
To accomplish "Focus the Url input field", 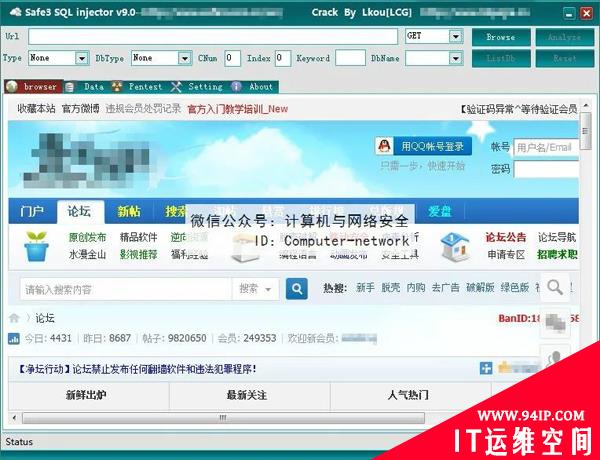I will 213,37.
